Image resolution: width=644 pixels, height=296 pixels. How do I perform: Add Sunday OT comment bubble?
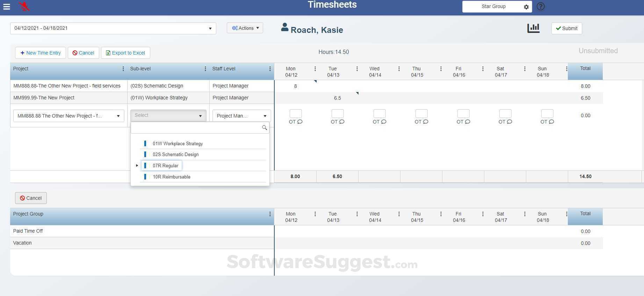click(x=551, y=122)
